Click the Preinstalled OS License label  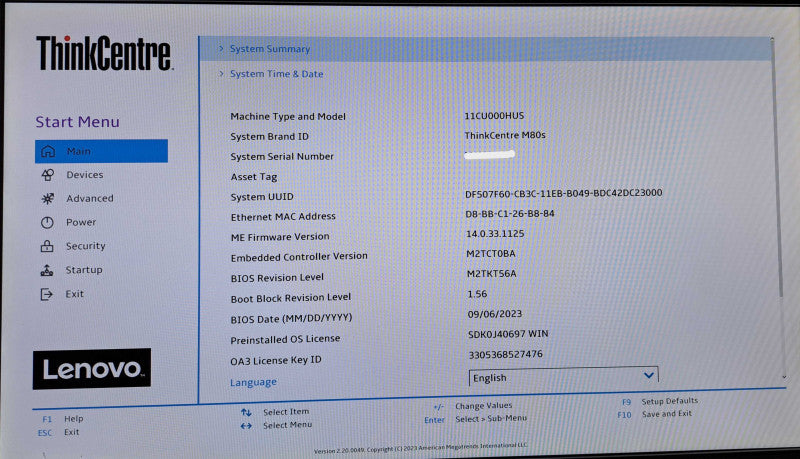(x=285, y=339)
